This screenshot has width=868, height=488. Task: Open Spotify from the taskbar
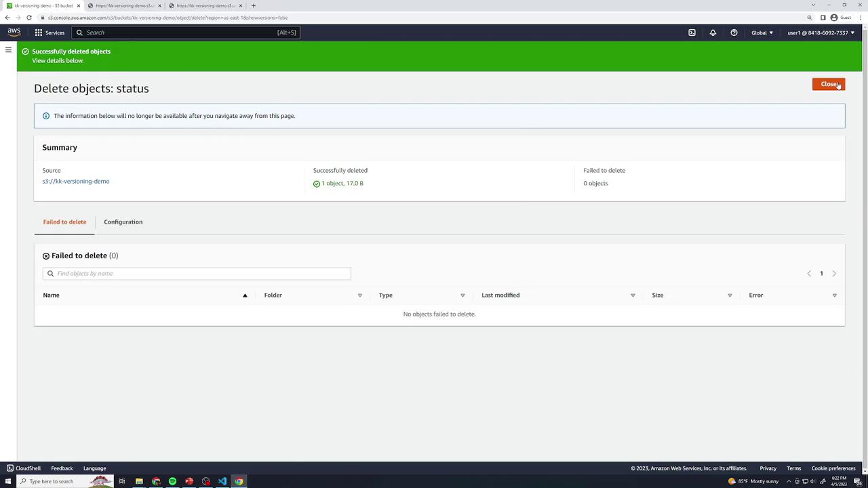pos(172,481)
